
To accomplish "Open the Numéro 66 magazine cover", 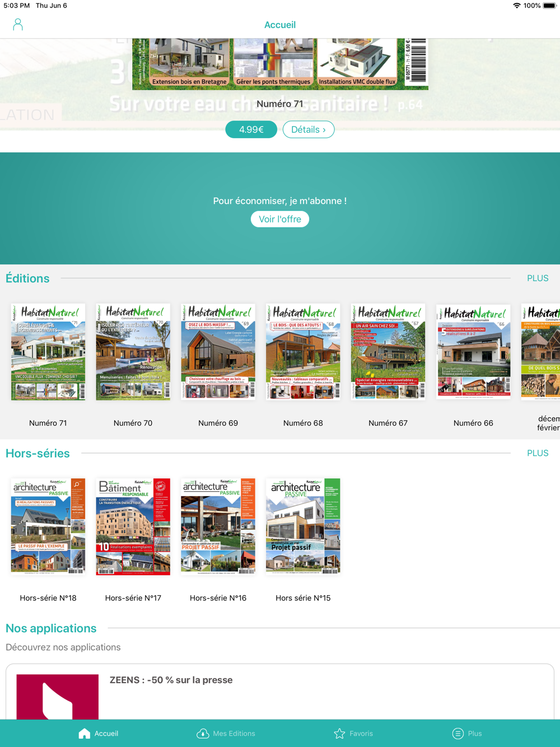I will (473, 352).
